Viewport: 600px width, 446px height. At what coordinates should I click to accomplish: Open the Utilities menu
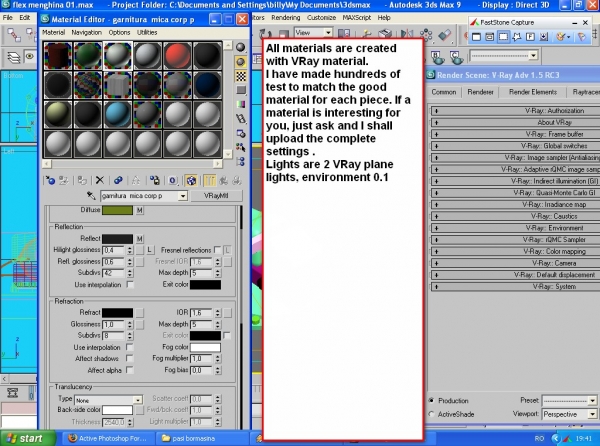[x=147, y=33]
